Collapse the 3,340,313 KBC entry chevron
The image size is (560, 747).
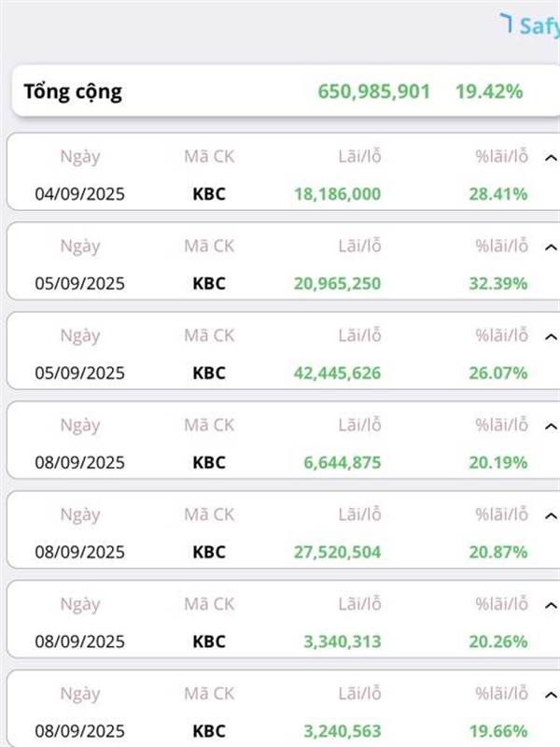(550, 605)
